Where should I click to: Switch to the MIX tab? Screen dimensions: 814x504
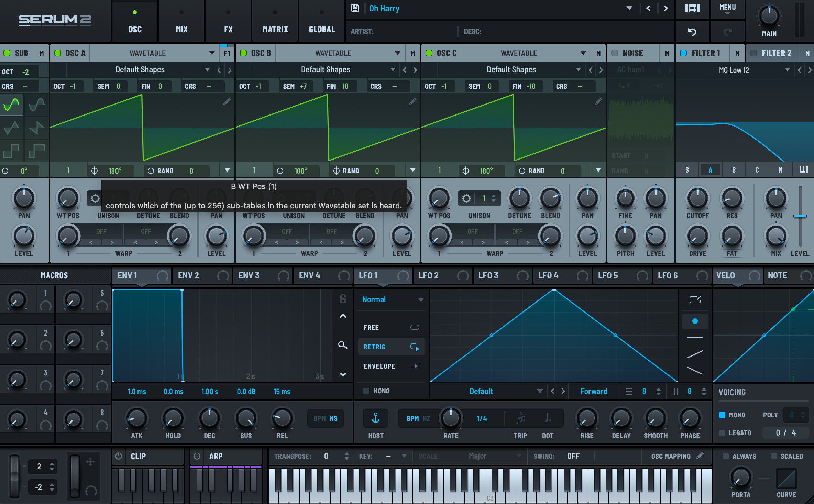click(x=181, y=21)
